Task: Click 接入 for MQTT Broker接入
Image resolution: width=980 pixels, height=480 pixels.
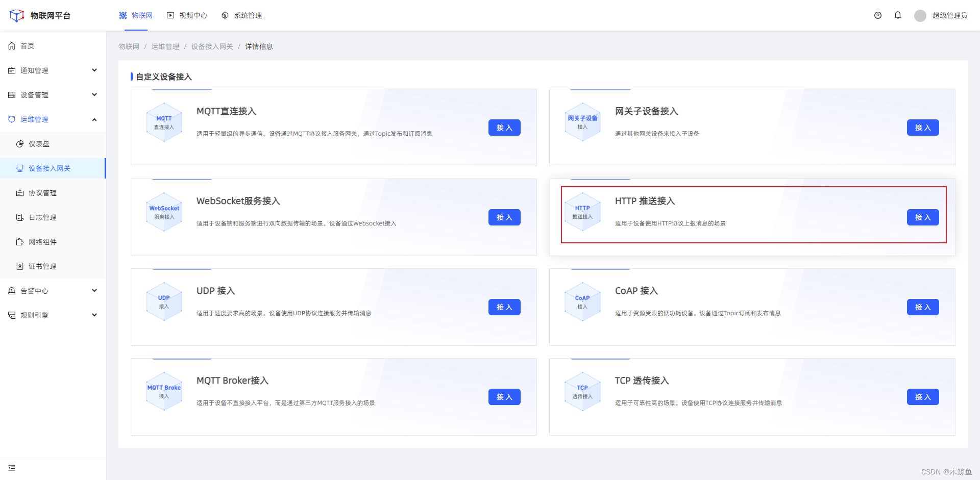Action: (504, 397)
